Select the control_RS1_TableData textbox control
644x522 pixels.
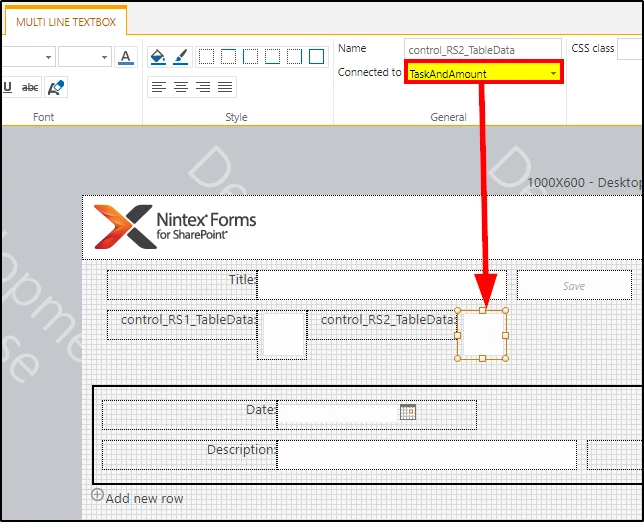point(283,335)
